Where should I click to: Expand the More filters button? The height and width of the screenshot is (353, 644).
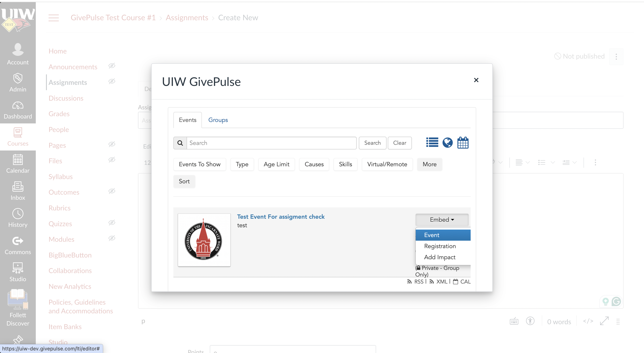click(430, 164)
